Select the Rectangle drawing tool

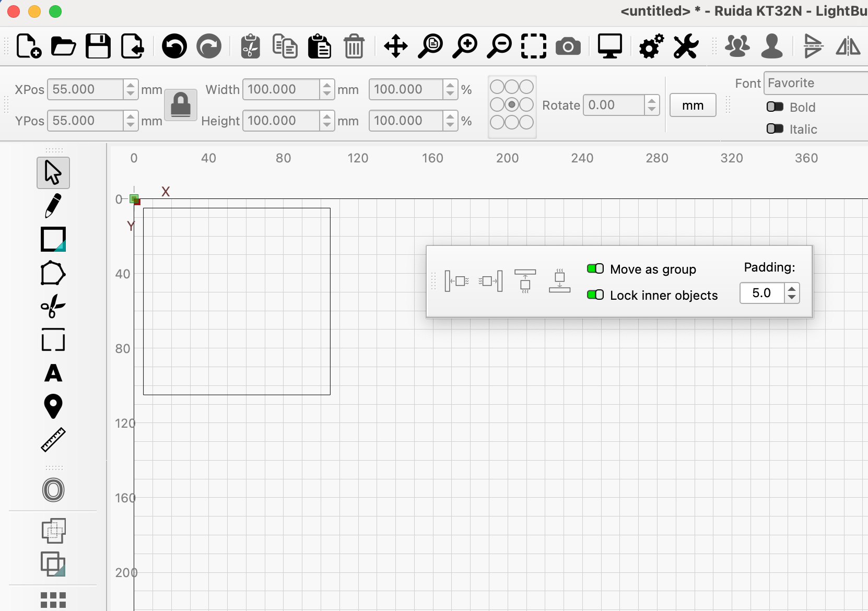point(53,240)
